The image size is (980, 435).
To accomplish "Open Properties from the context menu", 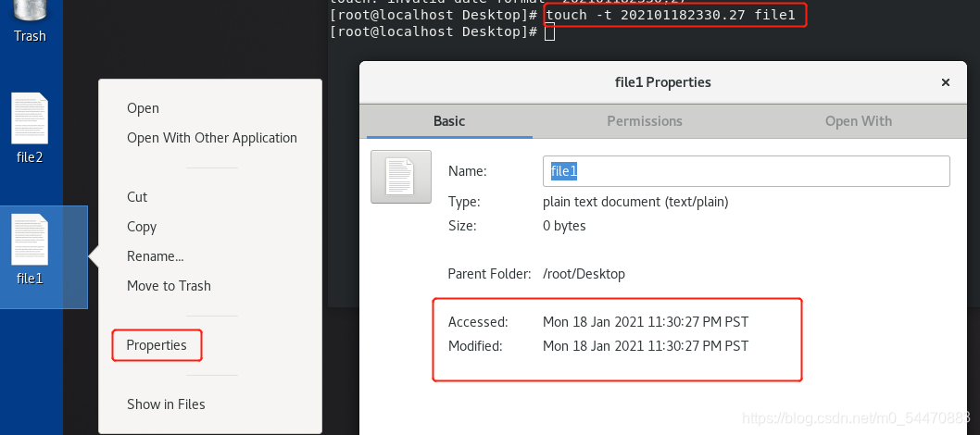I will 157,345.
